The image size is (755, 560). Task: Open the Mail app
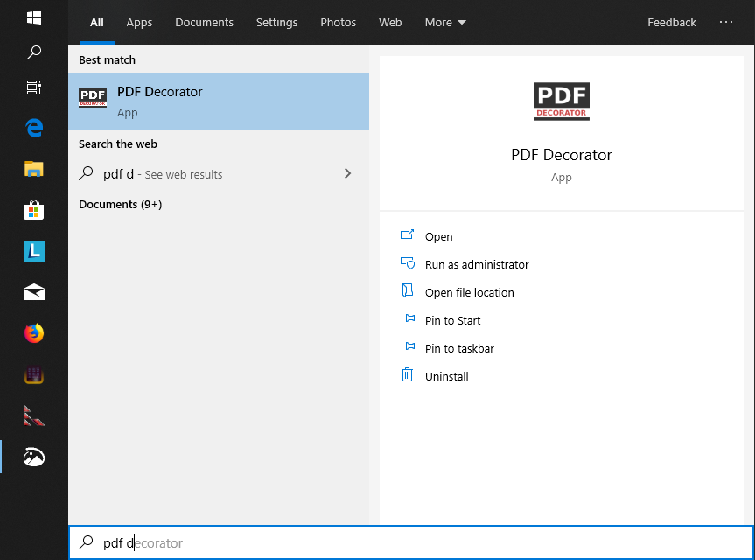point(33,292)
